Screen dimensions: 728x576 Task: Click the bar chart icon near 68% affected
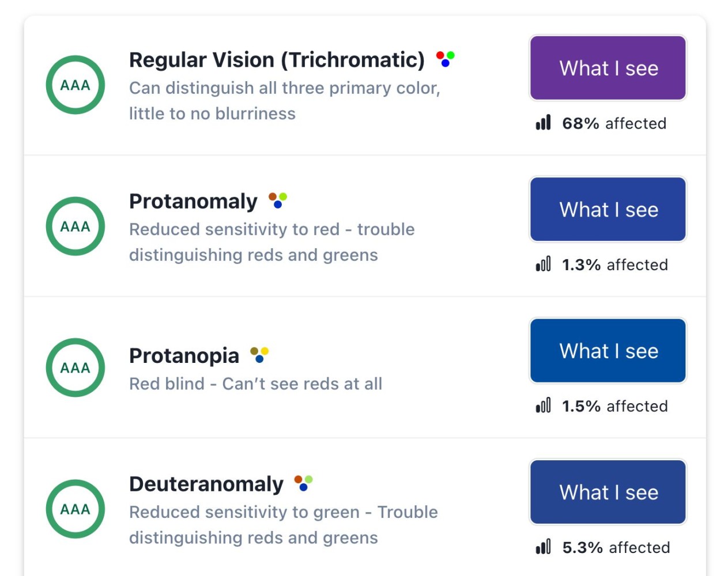point(544,122)
